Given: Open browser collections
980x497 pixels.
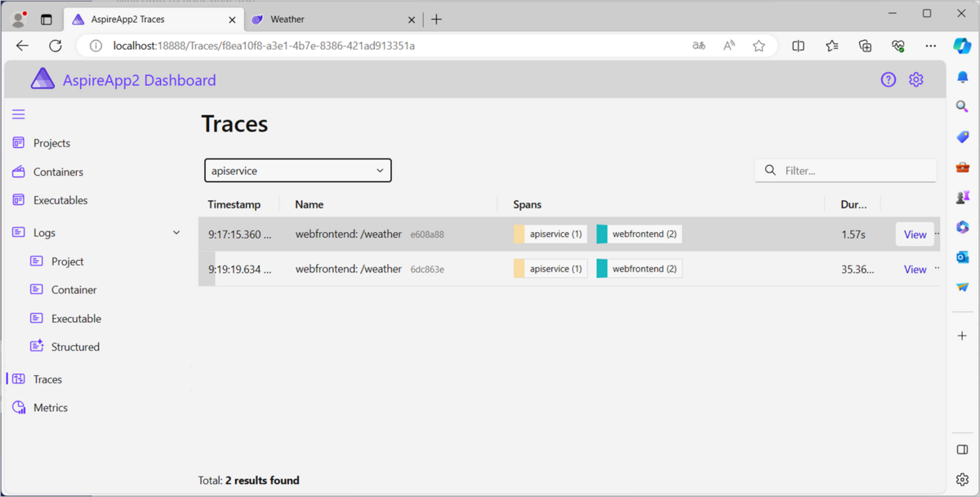Looking at the screenshot, I should tap(866, 46).
